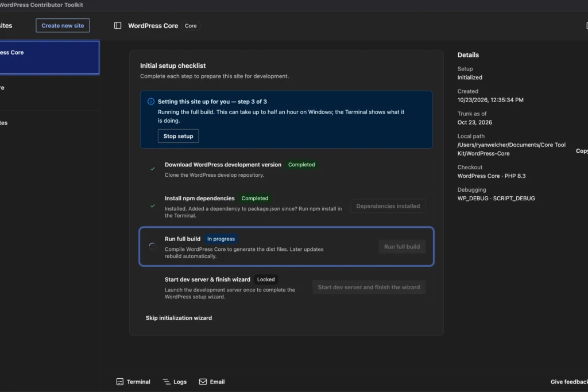Open Give feedback link
Viewport: 588px width, 392px height.
point(569,382)
